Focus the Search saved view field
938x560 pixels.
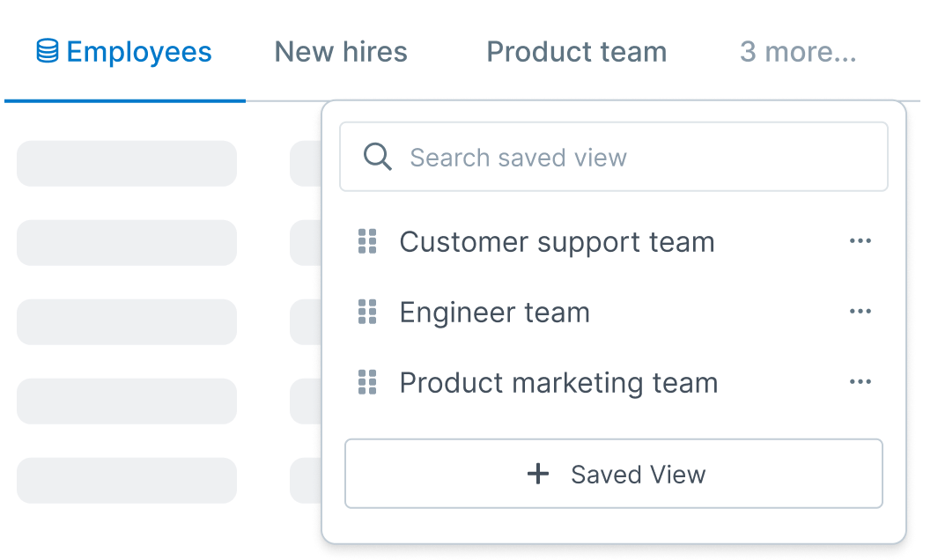pyautogui.click(x=614, y=157)
